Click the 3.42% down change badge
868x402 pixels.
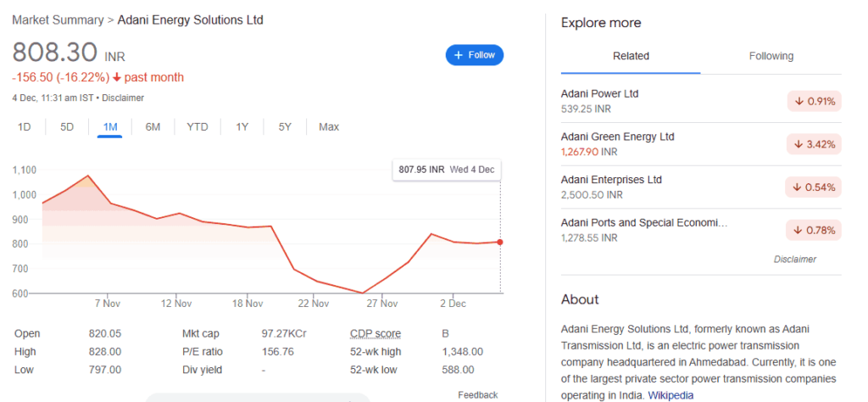[x=814, y=144]
